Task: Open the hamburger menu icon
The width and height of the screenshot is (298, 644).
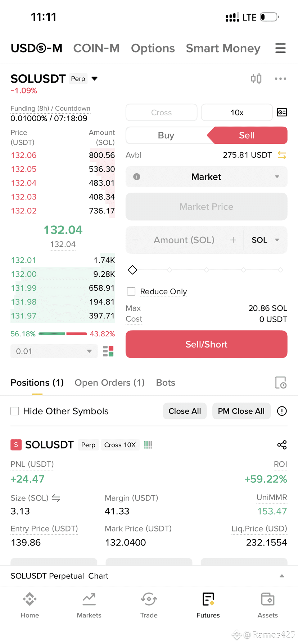Action: pyautogui.click(x=280, y=48)
